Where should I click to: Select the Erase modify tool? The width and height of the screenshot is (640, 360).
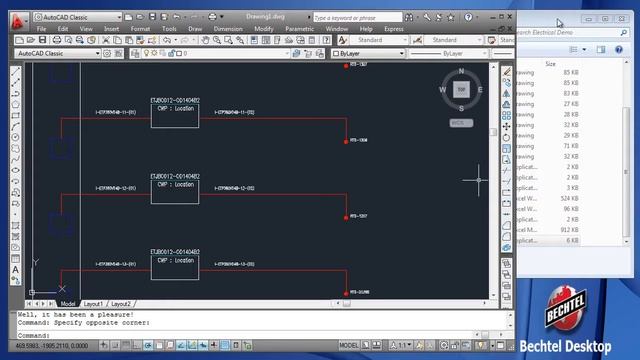click(x=507, y=72)
